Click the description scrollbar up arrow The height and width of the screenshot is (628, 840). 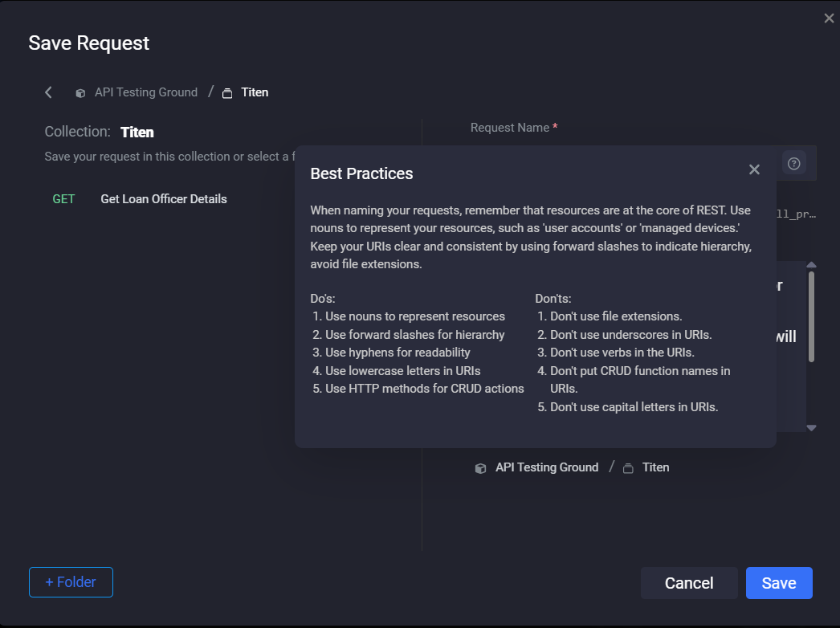[x=811, y=265]
